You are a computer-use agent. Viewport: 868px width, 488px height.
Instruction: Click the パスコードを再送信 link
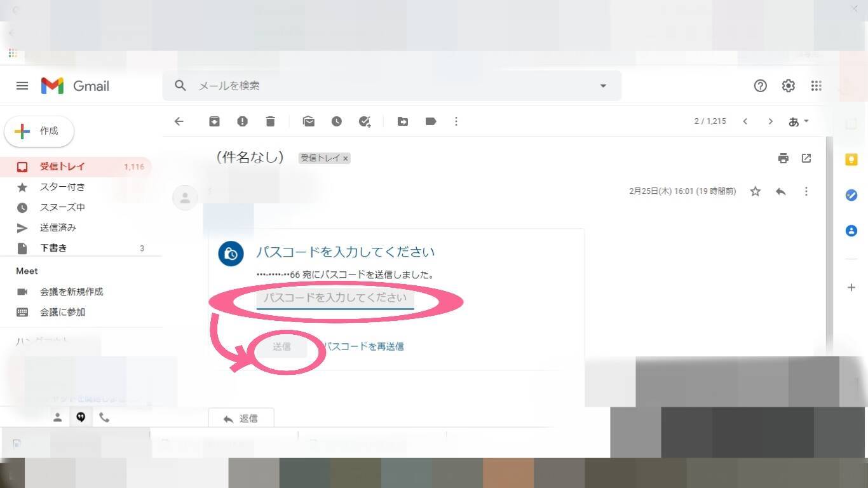(364, 346)
